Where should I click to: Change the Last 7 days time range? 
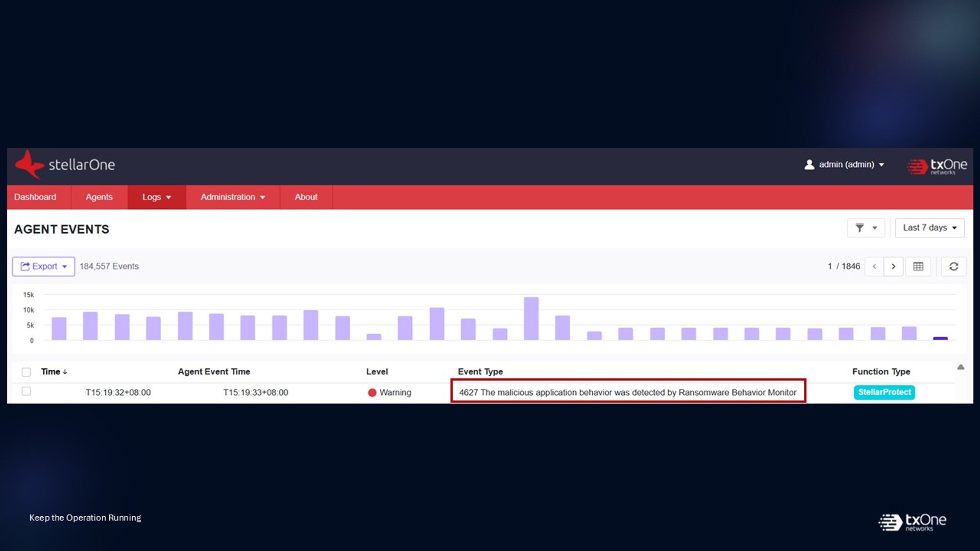[x=929, y=228]
